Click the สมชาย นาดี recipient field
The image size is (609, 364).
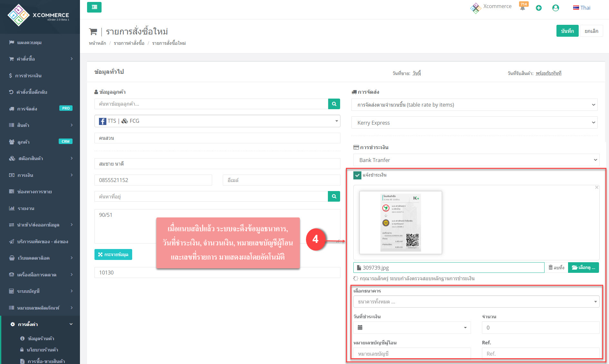217,164
